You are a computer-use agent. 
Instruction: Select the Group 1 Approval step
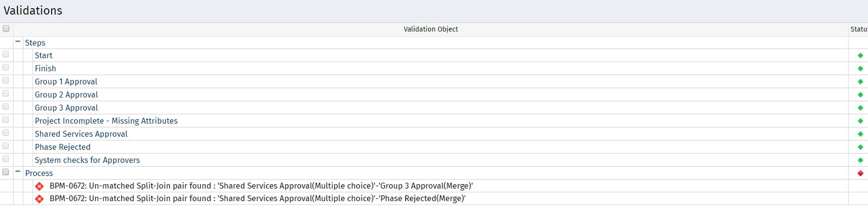[66, 82]
